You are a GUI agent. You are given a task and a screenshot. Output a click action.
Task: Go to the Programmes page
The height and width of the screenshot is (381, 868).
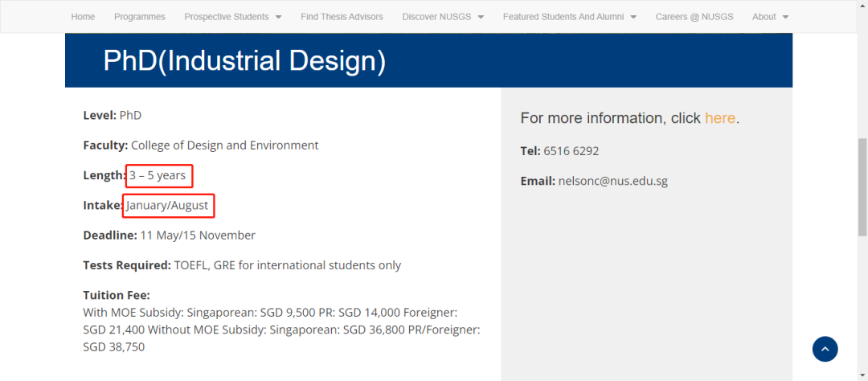tap(140, 17)
